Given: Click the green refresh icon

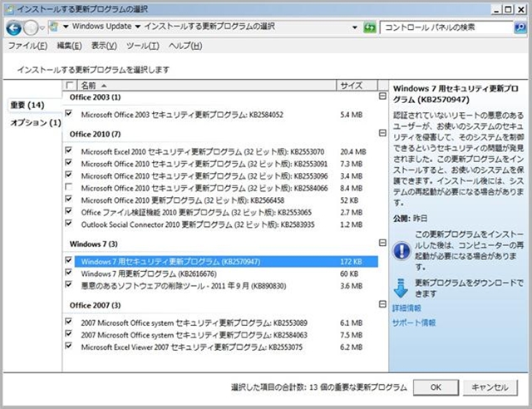Looking at the screenshot, I should (370, 27).
